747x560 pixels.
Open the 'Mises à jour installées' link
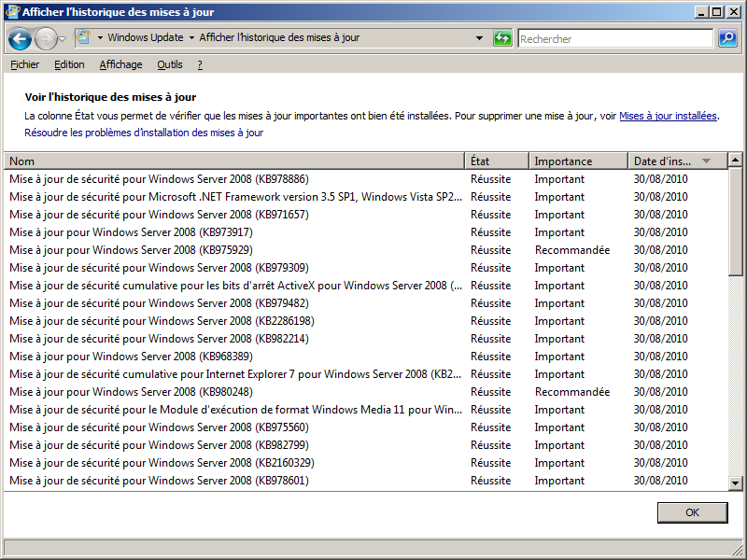coord(668,117)
